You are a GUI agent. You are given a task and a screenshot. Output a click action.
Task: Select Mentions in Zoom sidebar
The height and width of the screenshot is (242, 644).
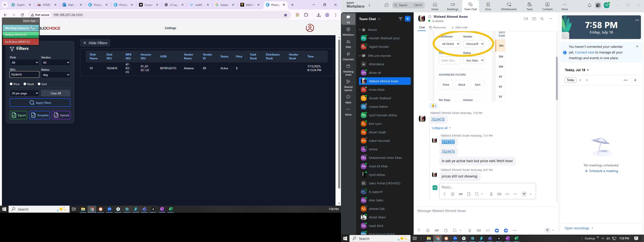pos(348,32)
